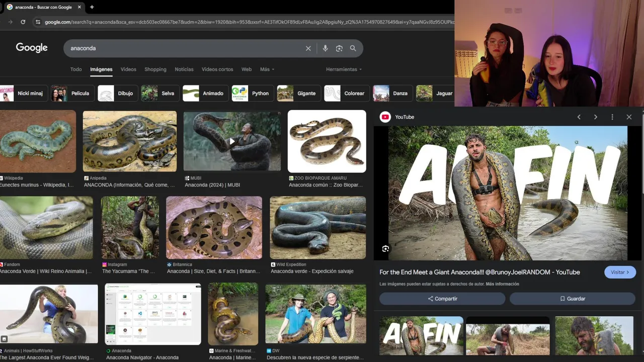Image resolution: width=644 pixels, height=362 pixels.
Task: Play the MUBI Anaconda video thumbnail
Action: (232, 141)
